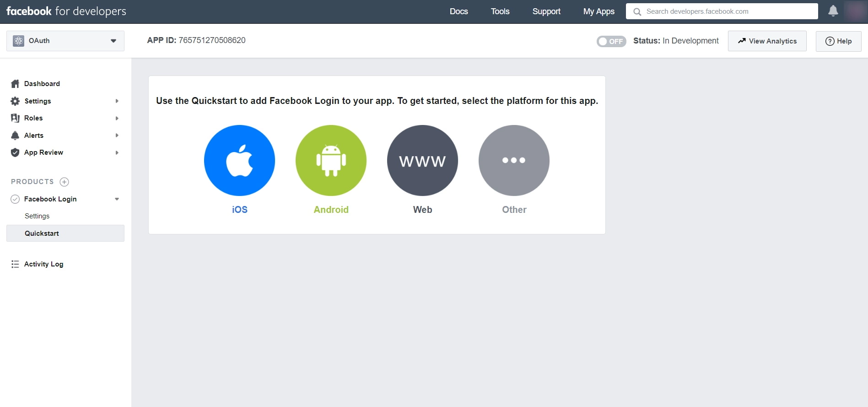Click the Facebook Login checkmark icon
The image size is (868, 407).
click(15, 199)
